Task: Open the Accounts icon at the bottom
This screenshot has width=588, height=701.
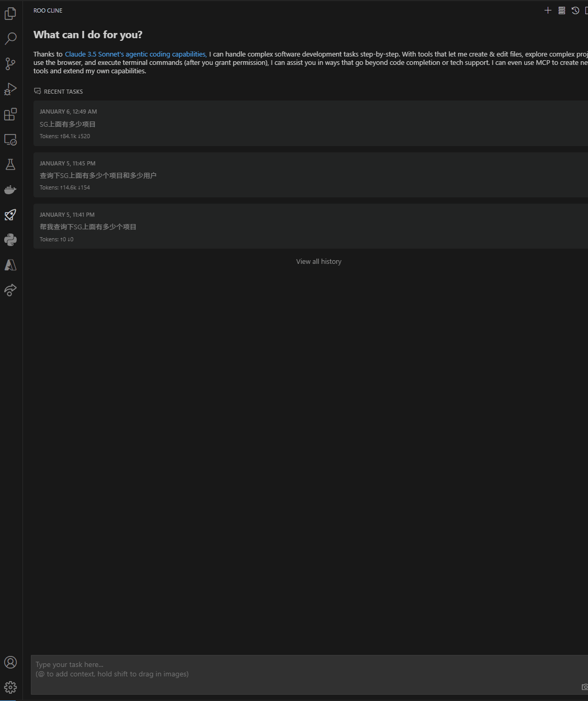Action: pyautogui.click(x=10, y=662)
